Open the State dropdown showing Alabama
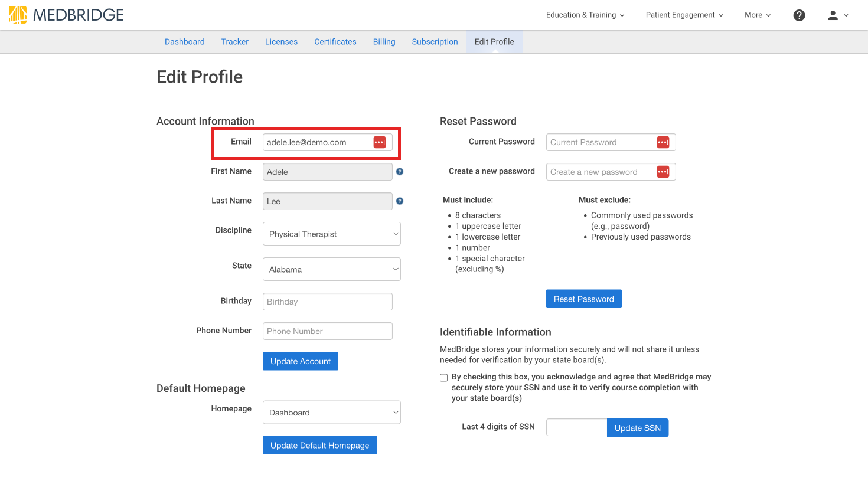The image size is (868, 481). [x=332, y=269]
